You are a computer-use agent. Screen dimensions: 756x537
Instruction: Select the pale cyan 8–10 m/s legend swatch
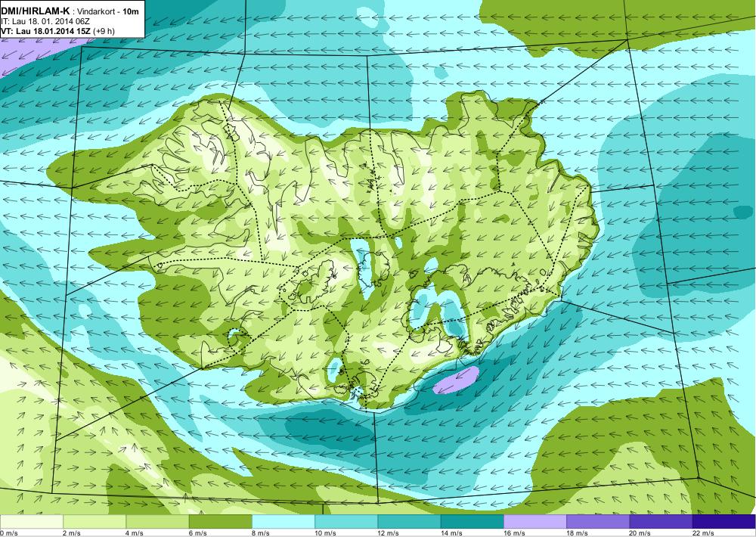point(283,522)
